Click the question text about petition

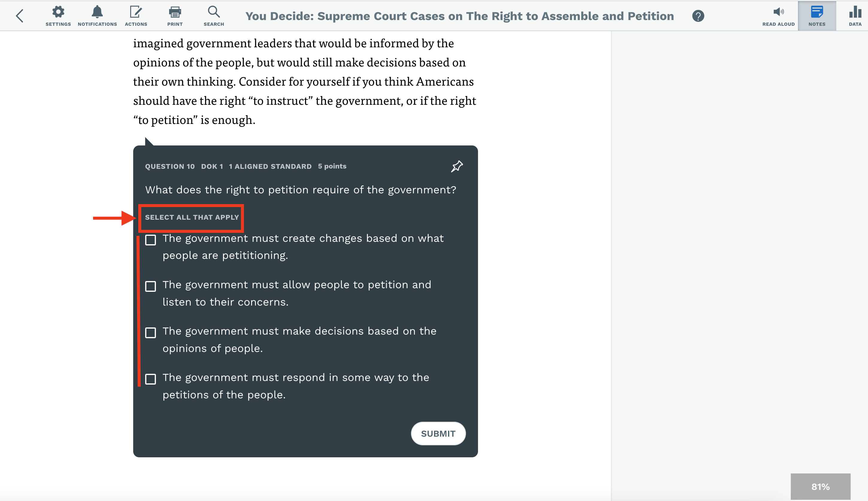[300, 190]
